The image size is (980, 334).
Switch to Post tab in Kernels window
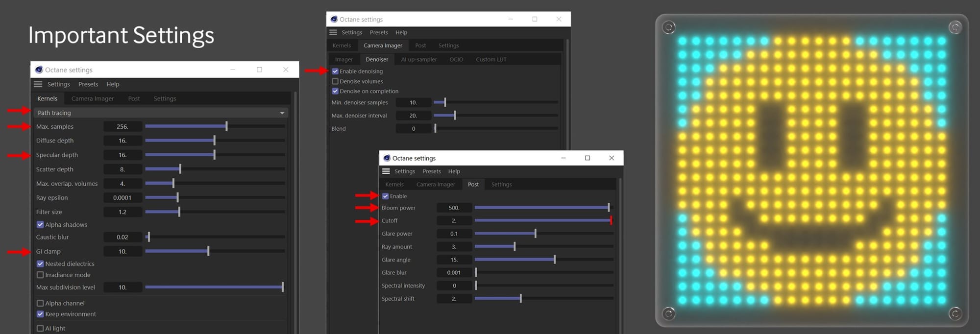134,98
